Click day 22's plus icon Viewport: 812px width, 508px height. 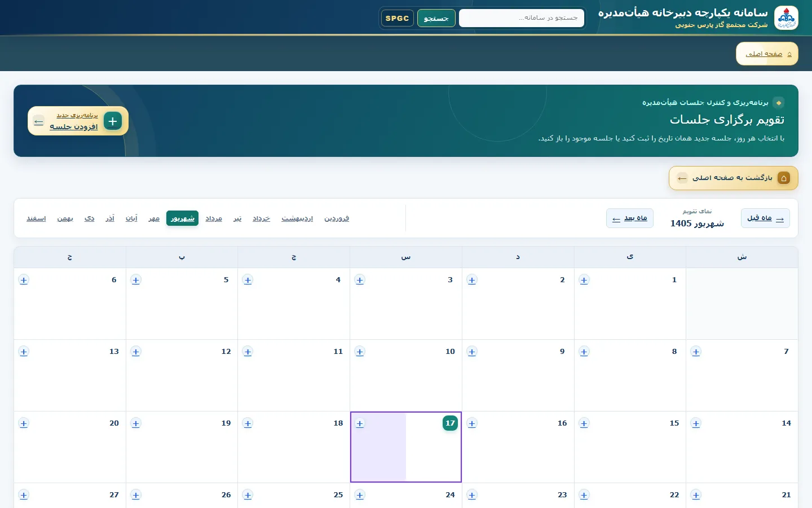click(x=584, y=495)
